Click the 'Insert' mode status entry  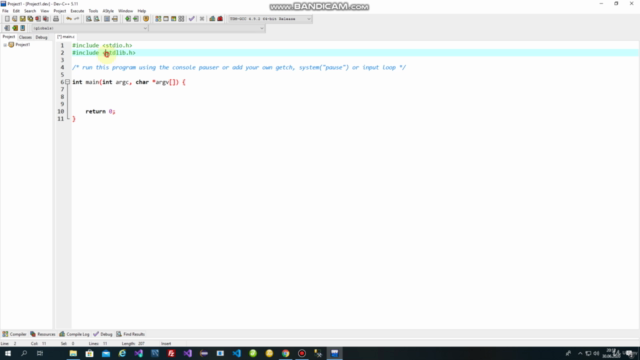tap(166, 344)
